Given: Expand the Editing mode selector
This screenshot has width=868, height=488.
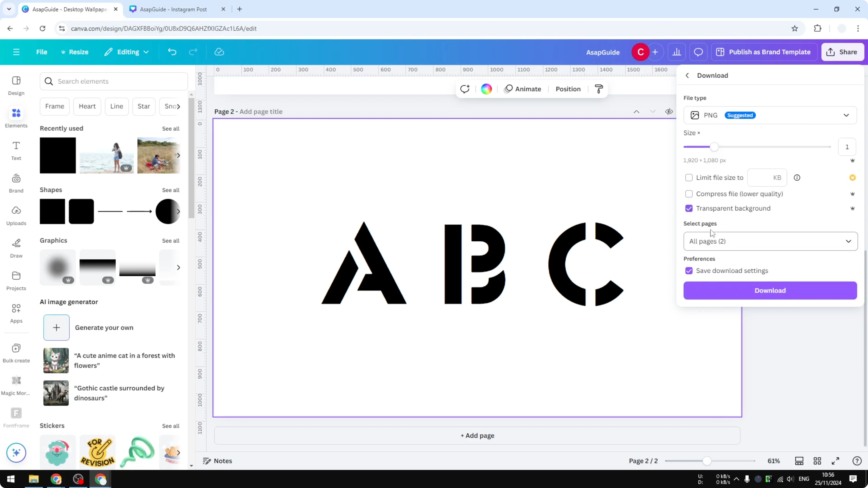Looking at the screenshot, I should (127, 52).
